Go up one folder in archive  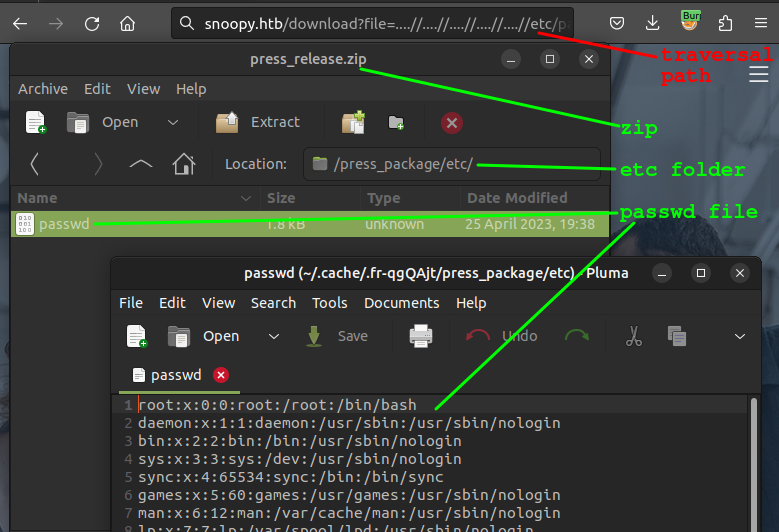[x=141, y=164]
